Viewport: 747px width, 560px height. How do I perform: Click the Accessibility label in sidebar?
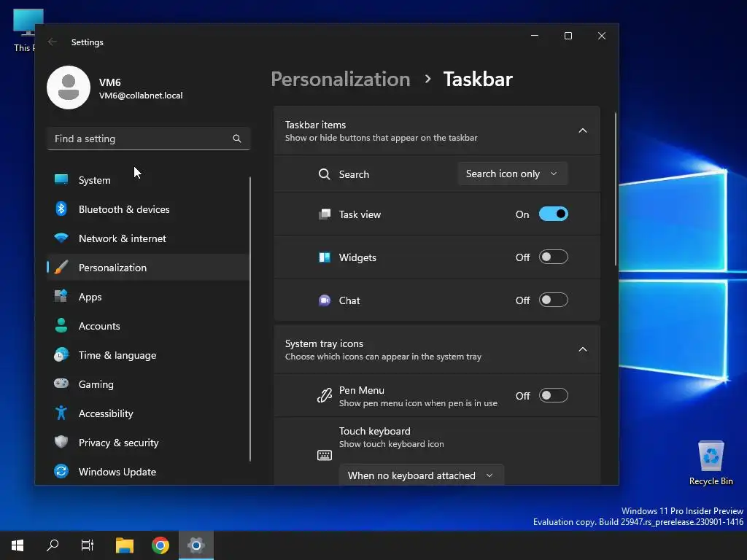pos(106,413)
